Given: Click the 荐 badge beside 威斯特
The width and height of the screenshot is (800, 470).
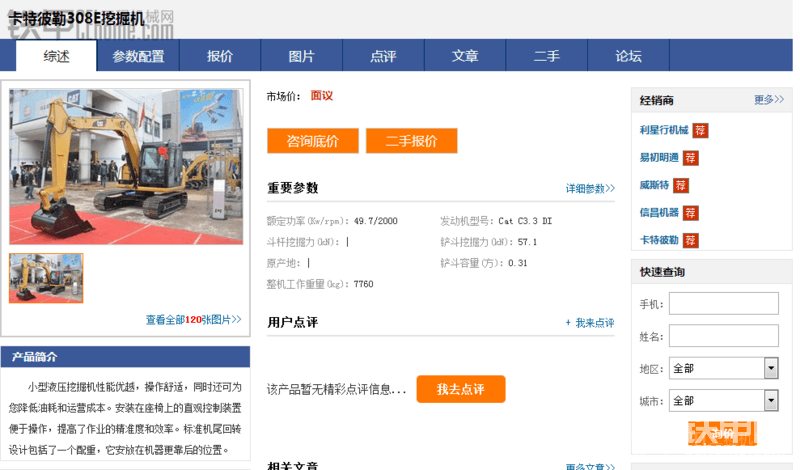Looking at the screenshot, I should tap(681, 186).
